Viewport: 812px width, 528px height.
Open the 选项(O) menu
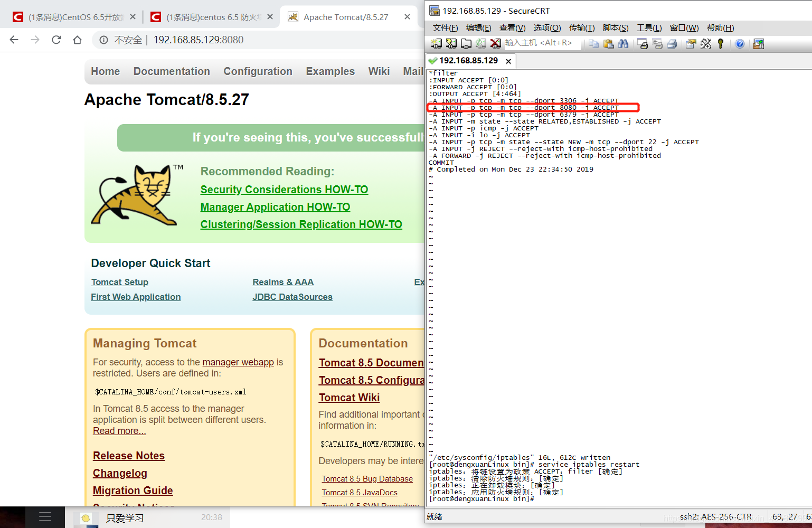point(547,28)
